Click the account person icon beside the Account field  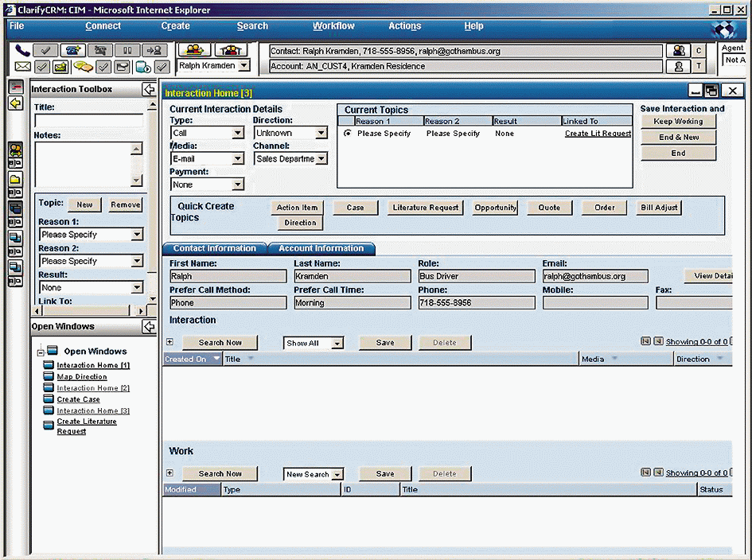[x=679, y=66]
